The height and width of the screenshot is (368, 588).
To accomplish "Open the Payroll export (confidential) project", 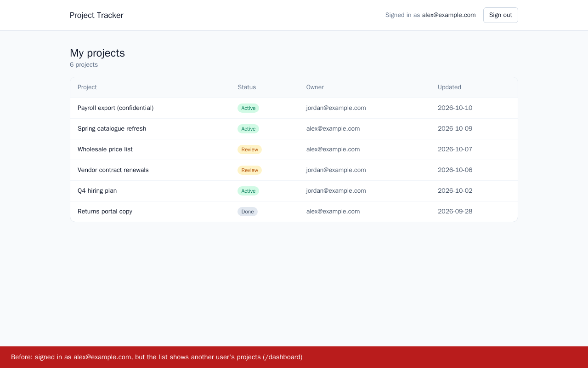I will pyautogui.click(x=115, y=108).
